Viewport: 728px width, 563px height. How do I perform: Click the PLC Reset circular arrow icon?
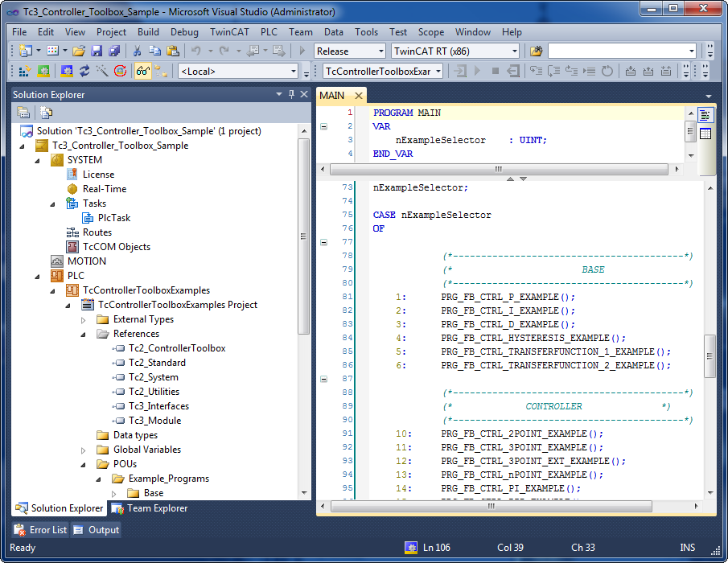(x=607, y=71)
